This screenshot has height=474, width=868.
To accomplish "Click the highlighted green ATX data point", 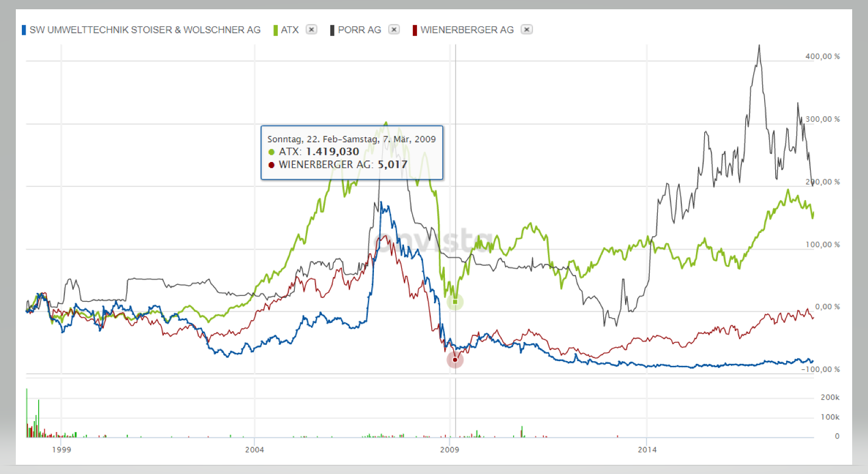I will (455, 302).
